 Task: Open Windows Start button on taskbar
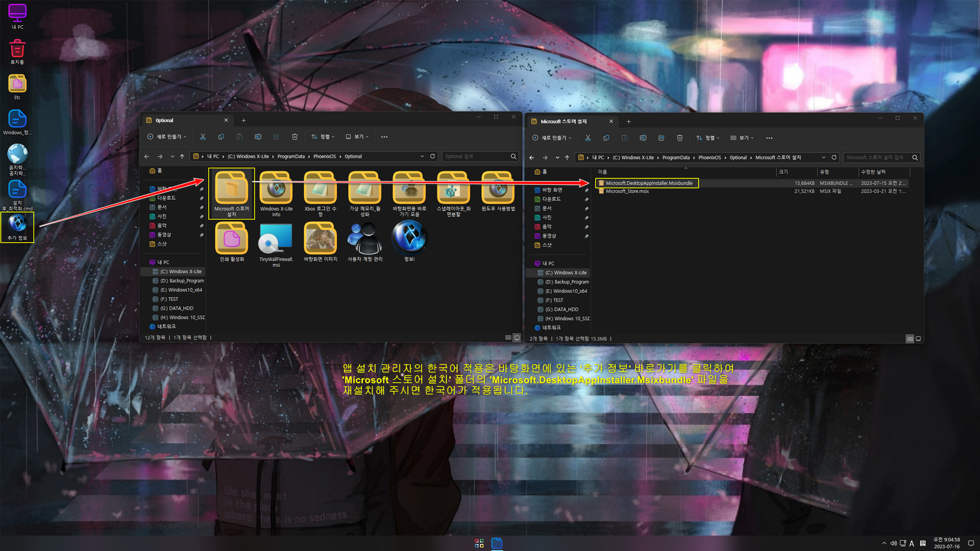pos(479,543)
